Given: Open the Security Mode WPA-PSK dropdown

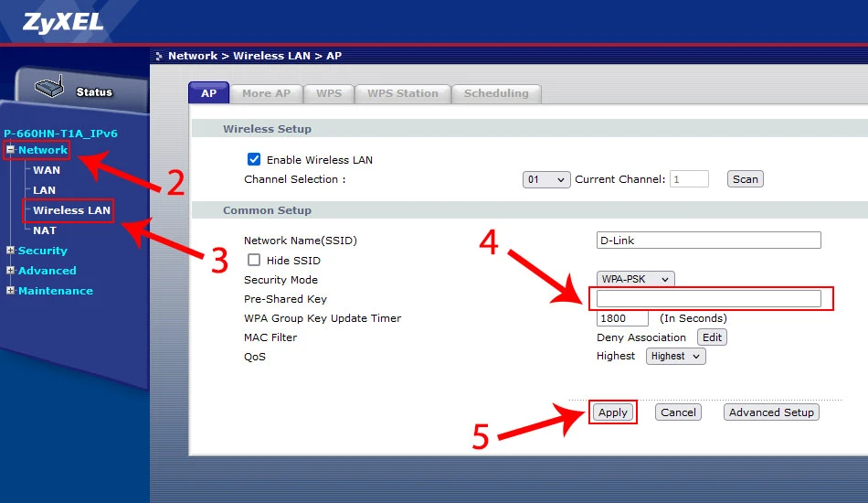Looking at the screenshot, I should point(636,279).
